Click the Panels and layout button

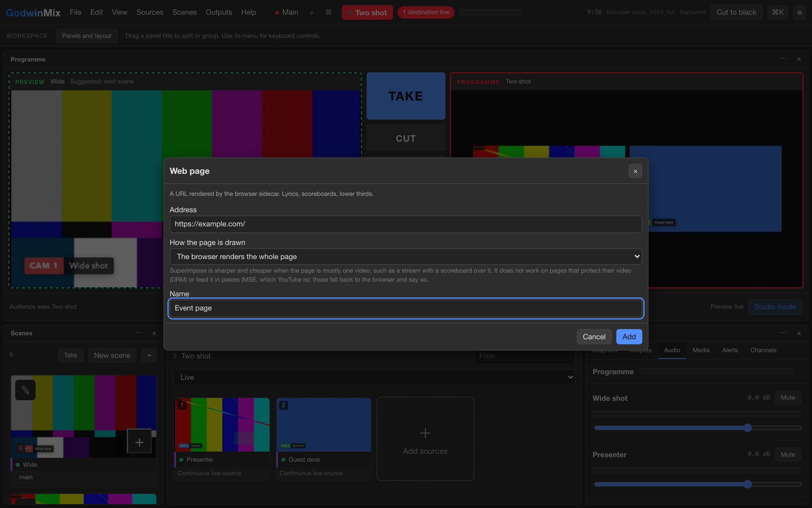87,36
